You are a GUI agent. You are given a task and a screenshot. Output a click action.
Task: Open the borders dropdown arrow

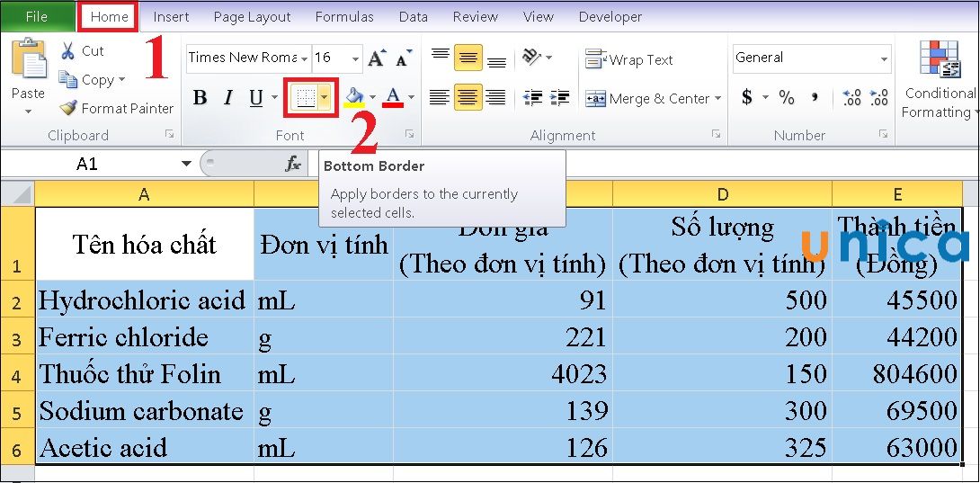(x=325, y=98)
